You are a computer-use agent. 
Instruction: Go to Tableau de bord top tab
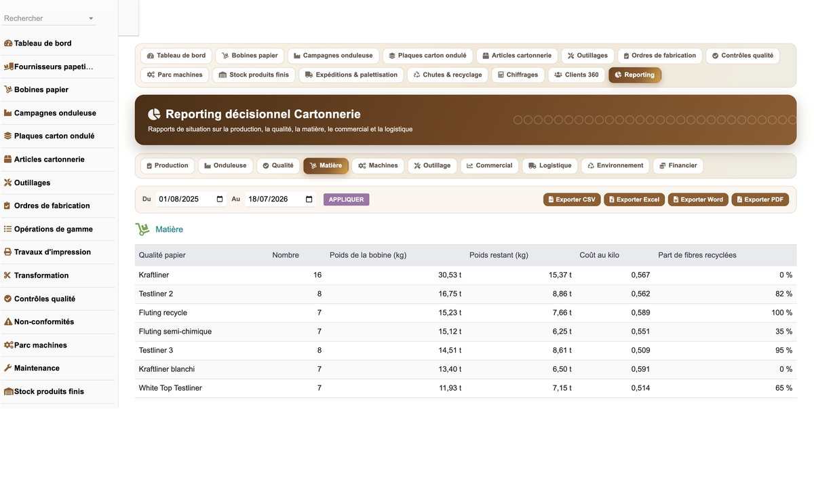click(x=176, y=56)
